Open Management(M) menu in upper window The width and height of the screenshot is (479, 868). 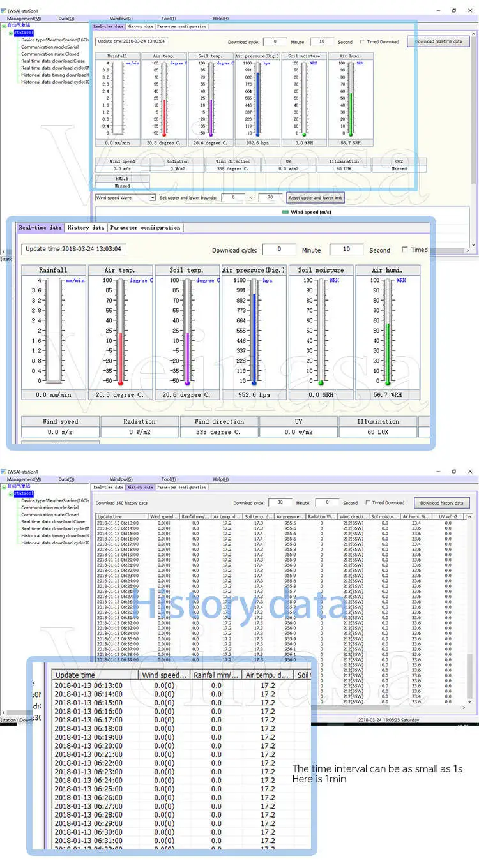(24, 19)
